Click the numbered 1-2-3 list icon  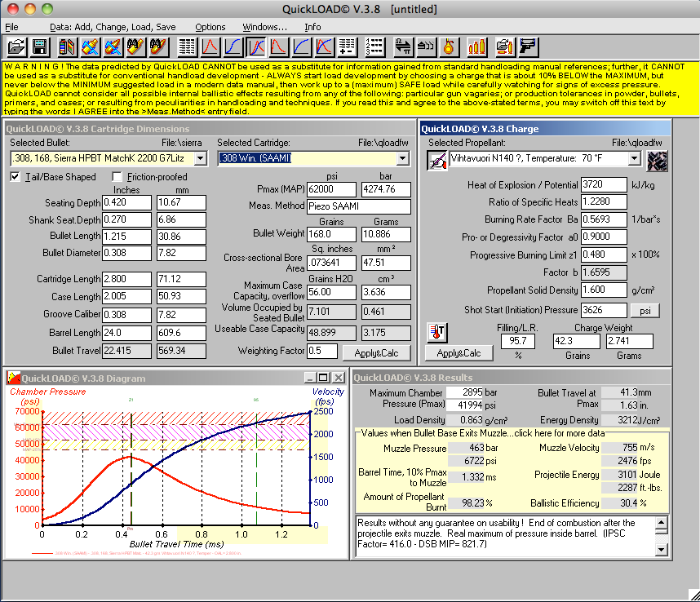point(374,46)
